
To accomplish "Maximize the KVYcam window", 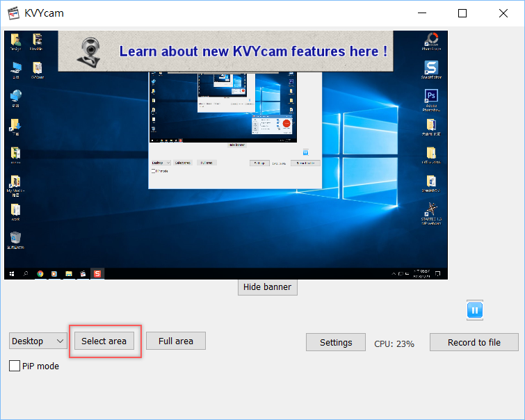I will click(x=462, y=13).
